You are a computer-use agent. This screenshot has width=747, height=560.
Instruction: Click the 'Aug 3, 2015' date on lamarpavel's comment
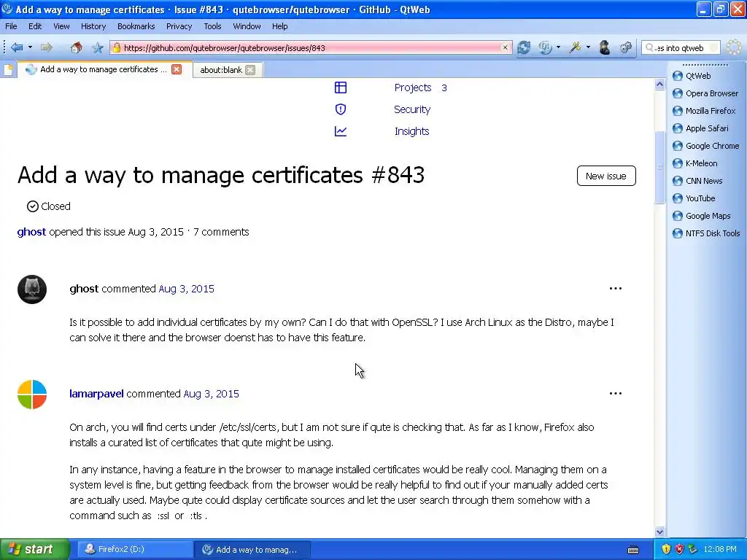(x=211, y=394)
